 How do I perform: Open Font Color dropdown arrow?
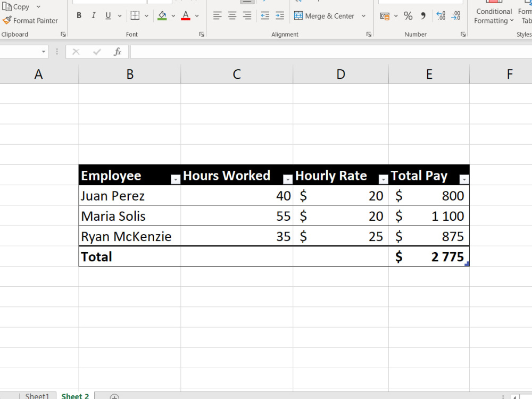point(197,16)
